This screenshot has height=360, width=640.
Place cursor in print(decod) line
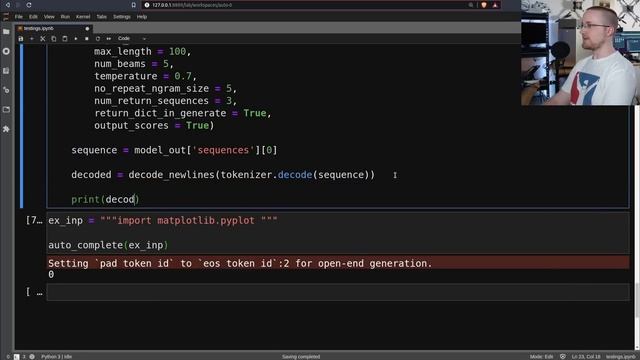click(105, 200)
